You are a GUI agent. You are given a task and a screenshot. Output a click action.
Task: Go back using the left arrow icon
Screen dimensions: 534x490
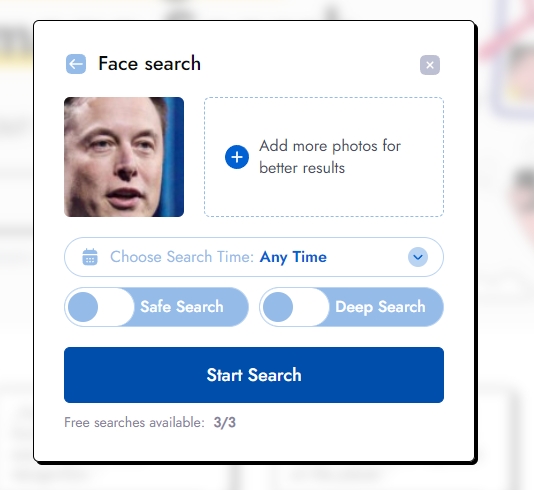tap(76, 64)
